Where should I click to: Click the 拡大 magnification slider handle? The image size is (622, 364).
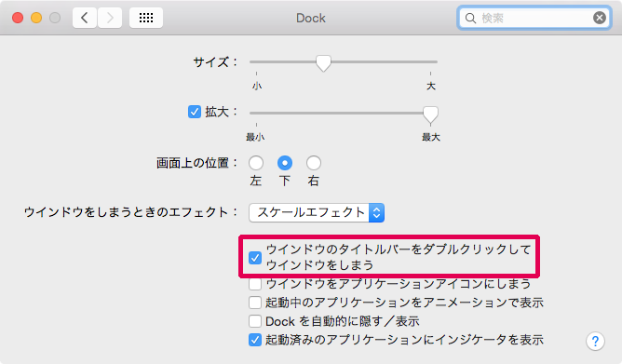click(430, 115)
